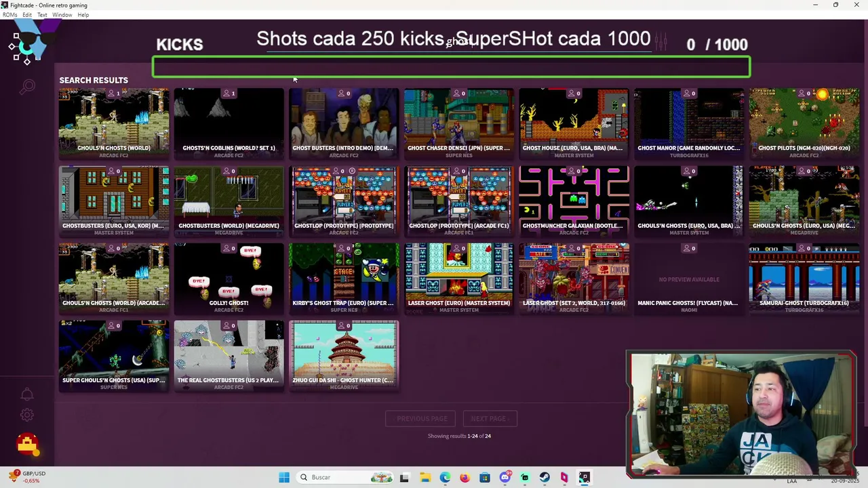Select Manic Panic Ghosts! Naomi game

[689, 279]
